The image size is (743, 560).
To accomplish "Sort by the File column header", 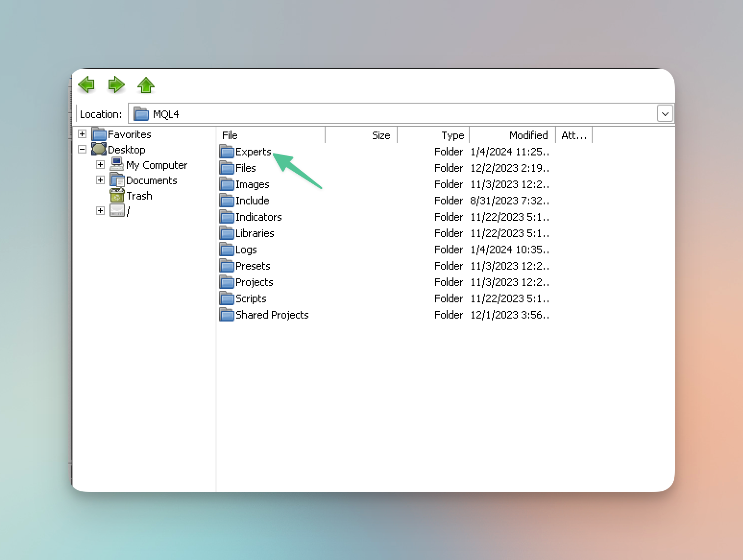I will (271, 135).
